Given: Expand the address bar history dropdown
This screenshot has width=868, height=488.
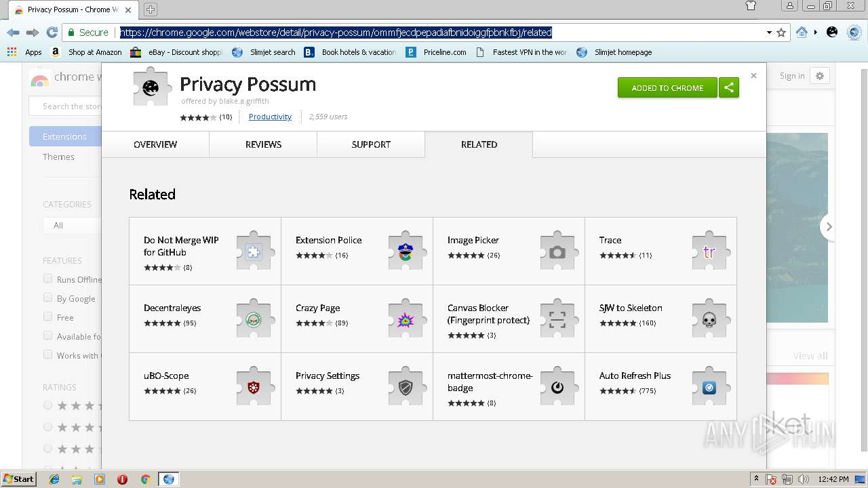Looking at the screenshot, I should pyautogui.click(x=769, y=33).
